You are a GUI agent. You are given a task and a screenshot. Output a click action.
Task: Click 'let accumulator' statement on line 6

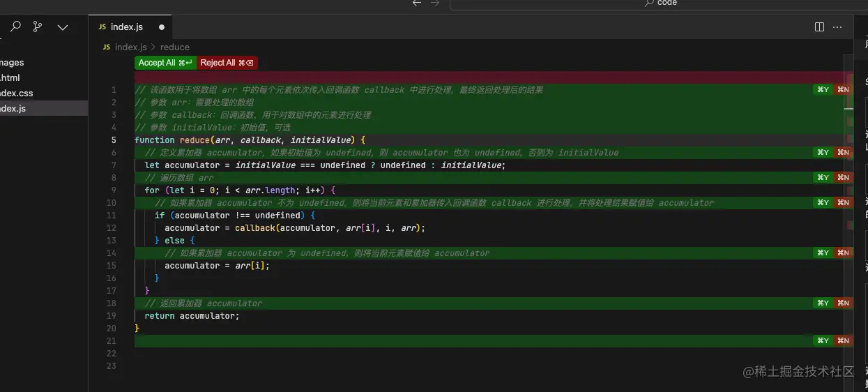(325, 165)
